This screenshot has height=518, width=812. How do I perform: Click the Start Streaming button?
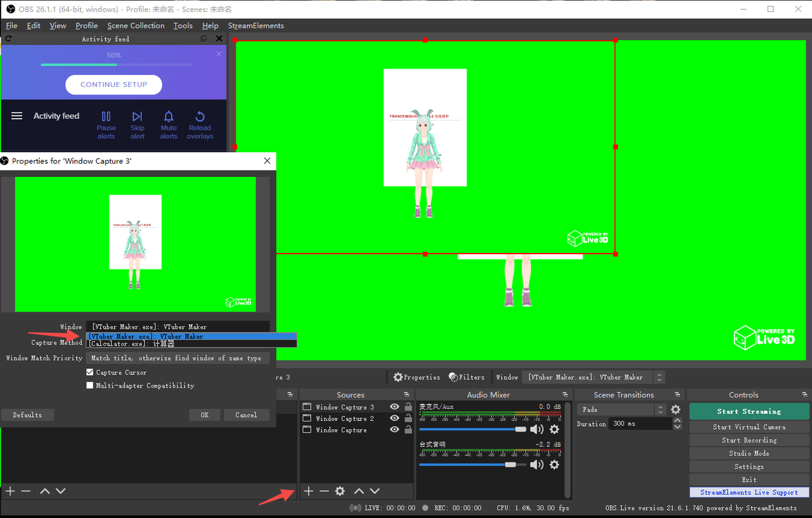click(749, 411)
